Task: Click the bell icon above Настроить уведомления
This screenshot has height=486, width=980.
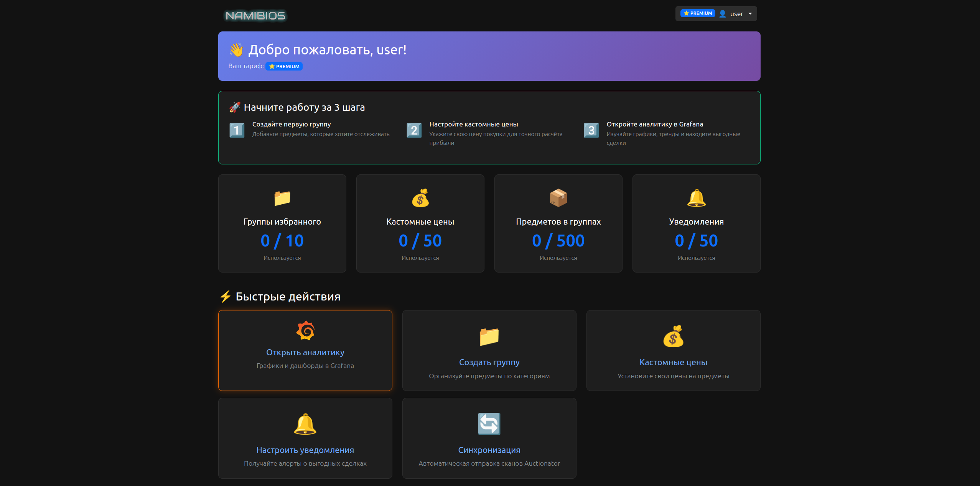Action: point(305,424)
